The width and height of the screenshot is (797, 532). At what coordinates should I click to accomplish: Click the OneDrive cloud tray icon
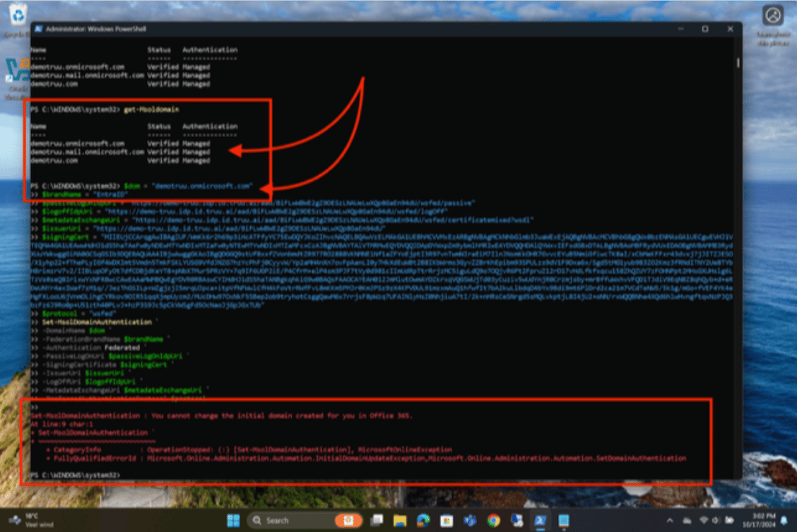tap(687, 520)
